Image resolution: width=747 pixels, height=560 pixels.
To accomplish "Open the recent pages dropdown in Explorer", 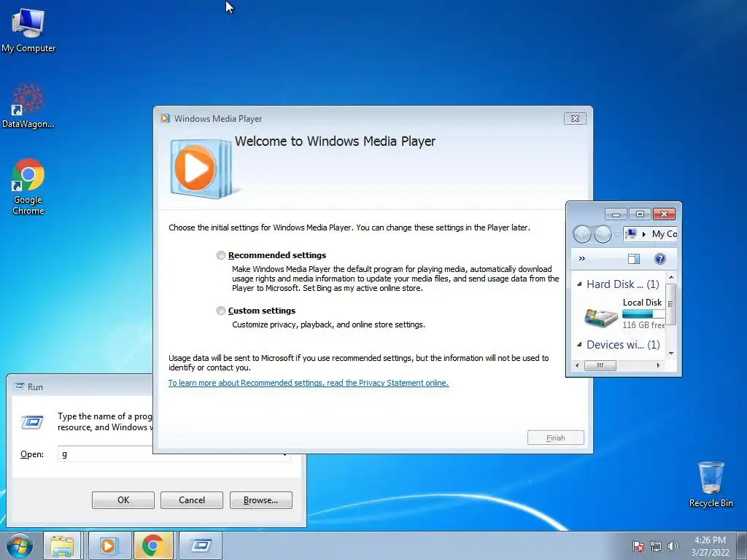I will 617,234.
